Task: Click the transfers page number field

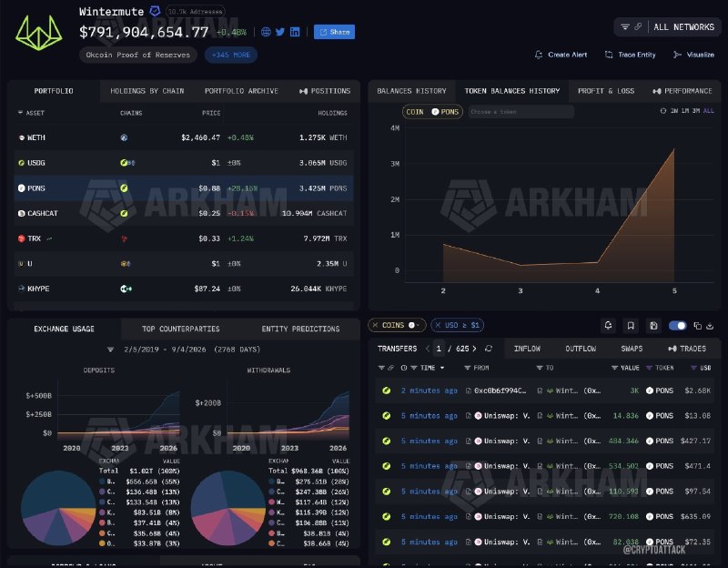Action: click(x=439, y=349)
